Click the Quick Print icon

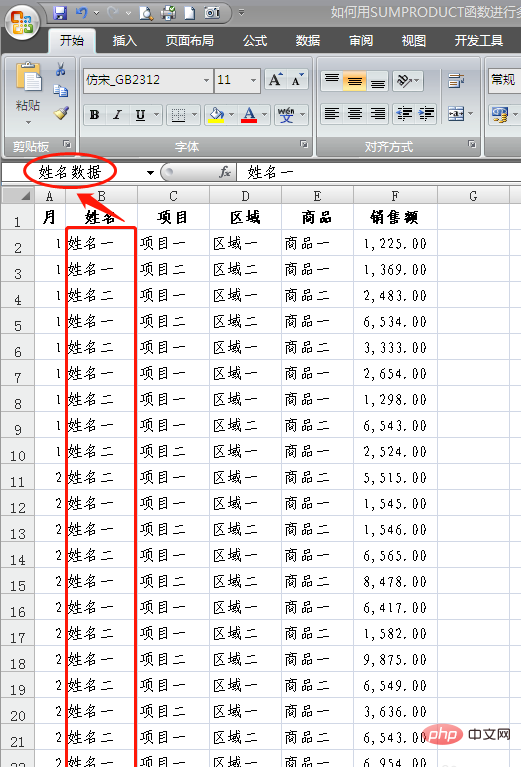168,13
